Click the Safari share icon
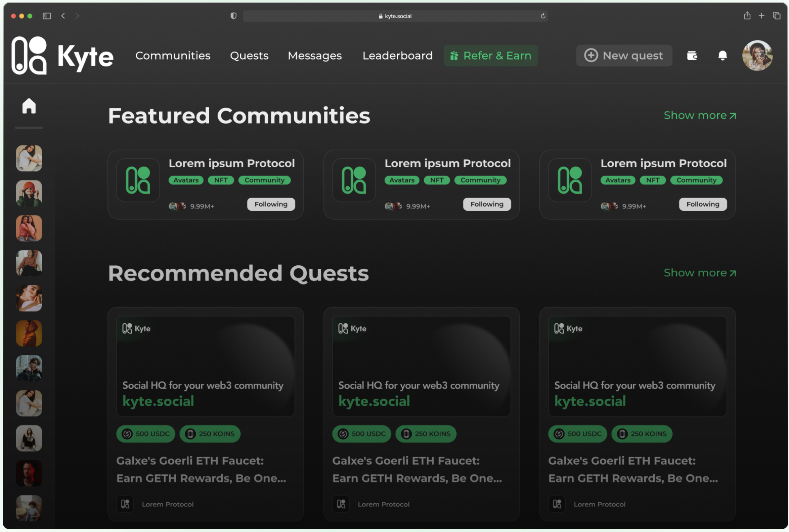The image size is (789, 532). click(x=747, y=16)
